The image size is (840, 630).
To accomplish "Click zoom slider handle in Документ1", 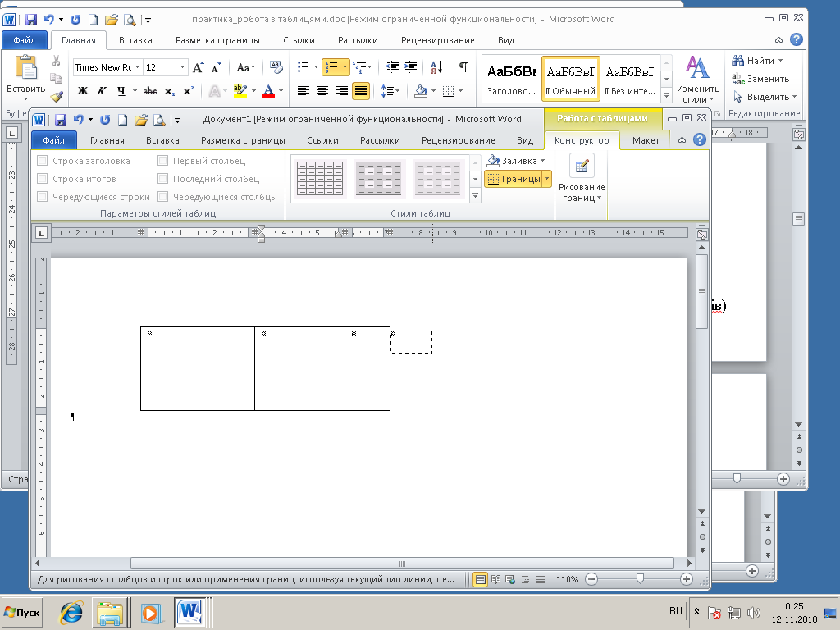I will click(x=640, y=579).
